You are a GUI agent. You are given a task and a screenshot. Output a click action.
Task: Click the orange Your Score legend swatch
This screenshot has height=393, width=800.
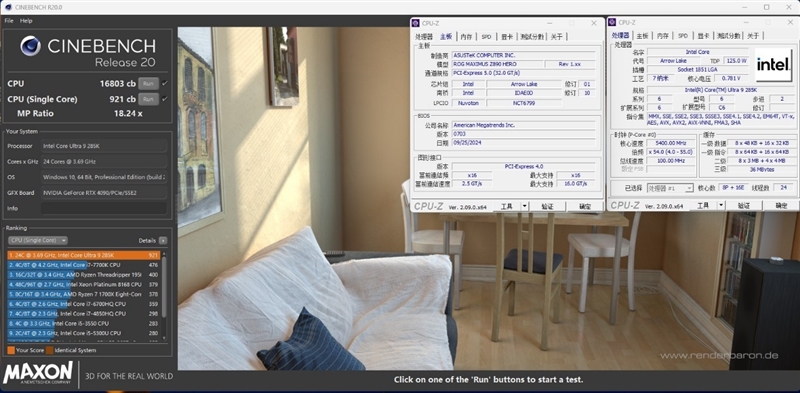pos(11,351)
